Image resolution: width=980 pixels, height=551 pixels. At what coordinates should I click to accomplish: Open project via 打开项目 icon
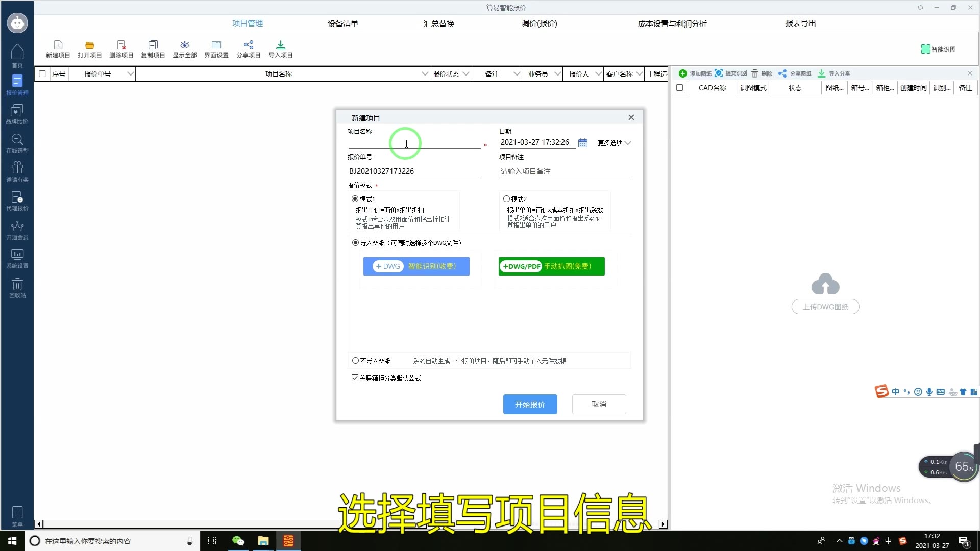[x=89, y=49]
